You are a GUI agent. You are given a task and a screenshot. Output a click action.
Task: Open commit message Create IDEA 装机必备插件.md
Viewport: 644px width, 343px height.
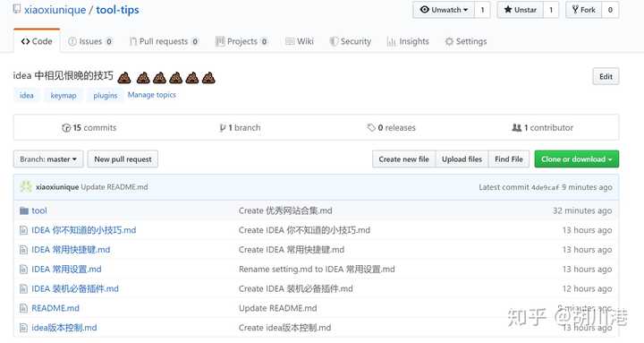[x=296, y=288]
